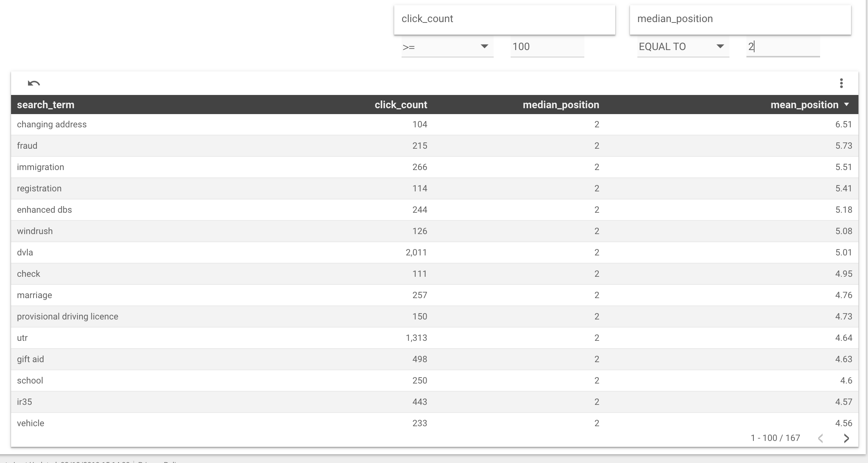This screenshot has height=463, width=868.
Task: Click the 'utr' click count 1,313
Action: pos(416,338)
